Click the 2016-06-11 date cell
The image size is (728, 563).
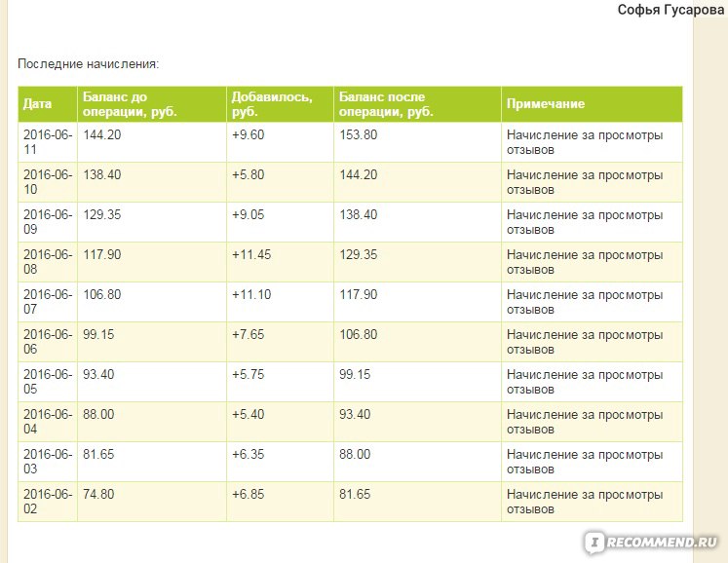point(48,142)
